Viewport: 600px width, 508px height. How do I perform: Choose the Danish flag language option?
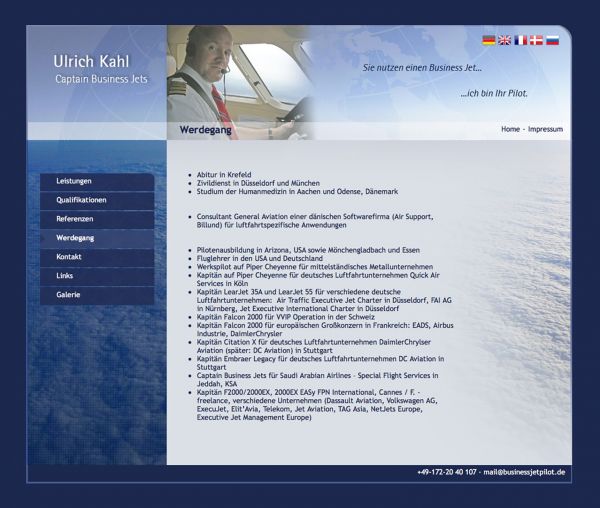pyautogui.click(x=536, y=40)
